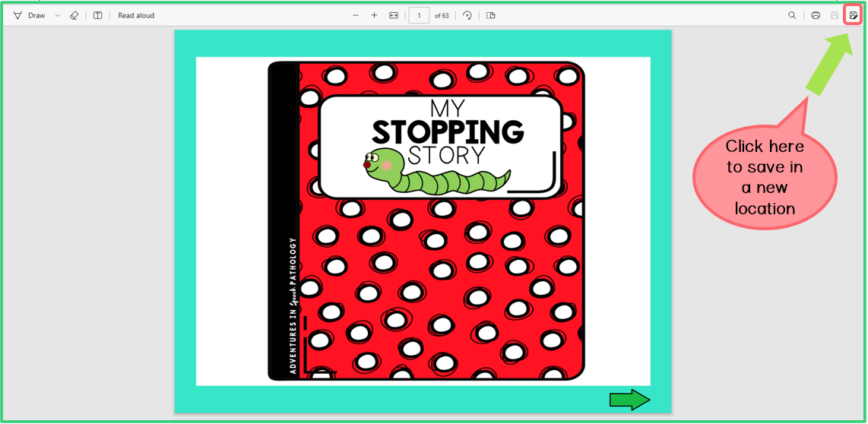Zoom out with the minus icon
This screenshot has height=424, width=868.
(356, 15)
